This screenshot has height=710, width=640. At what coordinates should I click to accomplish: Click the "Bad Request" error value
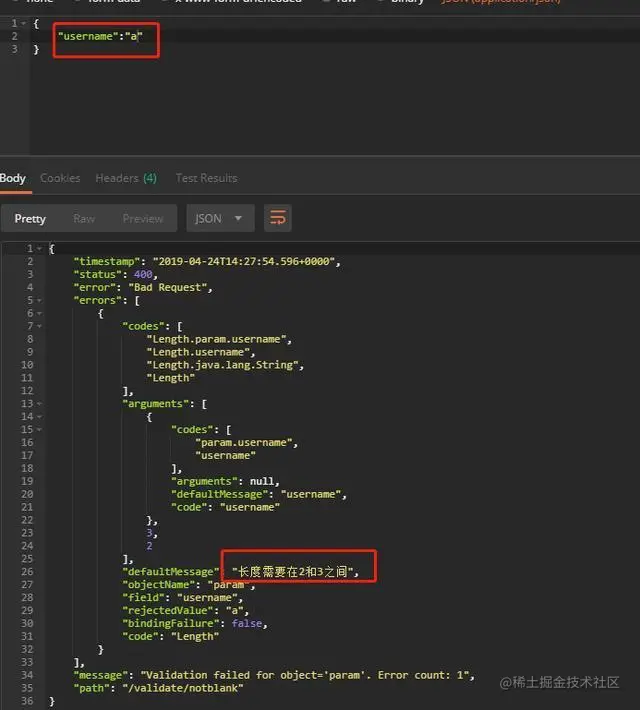click(168, 288)
